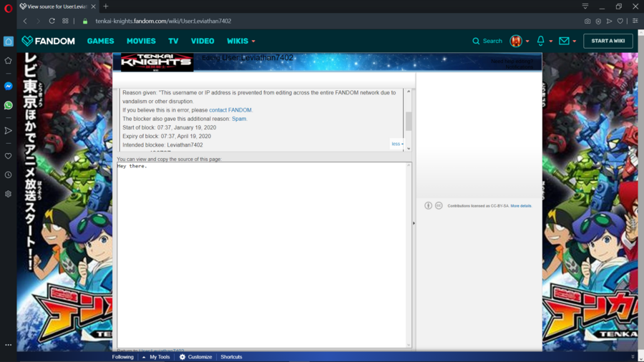Open Speed Dial grid icon

pos(65,21)
